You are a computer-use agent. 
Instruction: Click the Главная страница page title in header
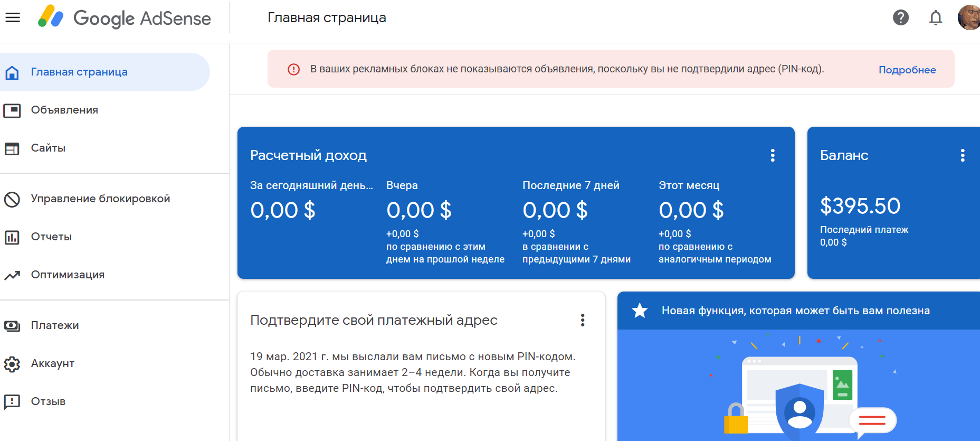tap(327, 17)
